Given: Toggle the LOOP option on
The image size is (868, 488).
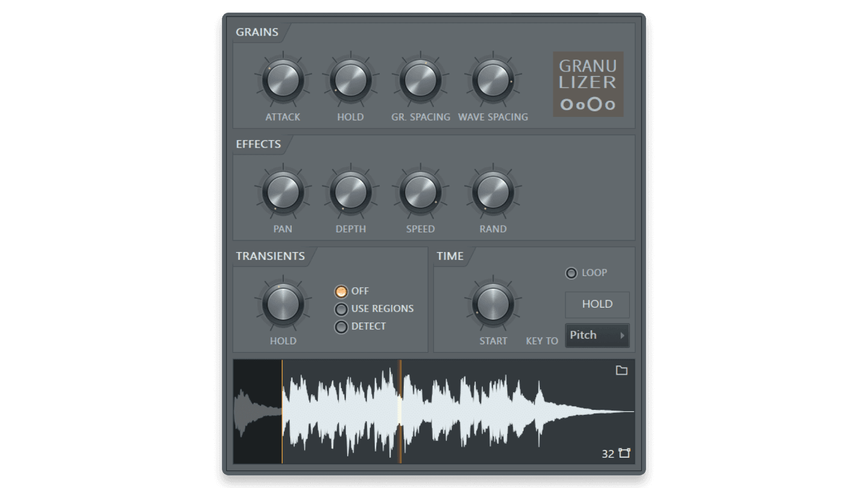Looking at the screenshot, I should tap(570, 273).
